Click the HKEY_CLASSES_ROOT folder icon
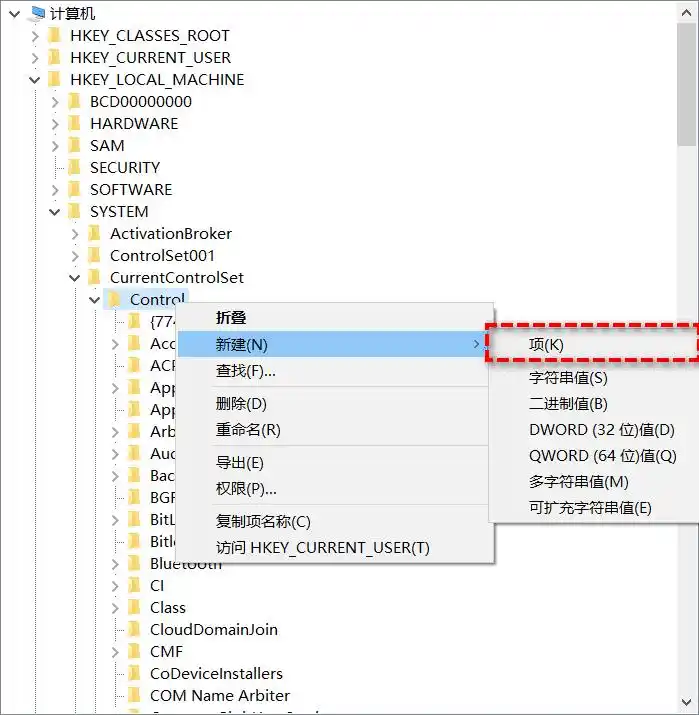The image size is (699, 715). point(55,36)
